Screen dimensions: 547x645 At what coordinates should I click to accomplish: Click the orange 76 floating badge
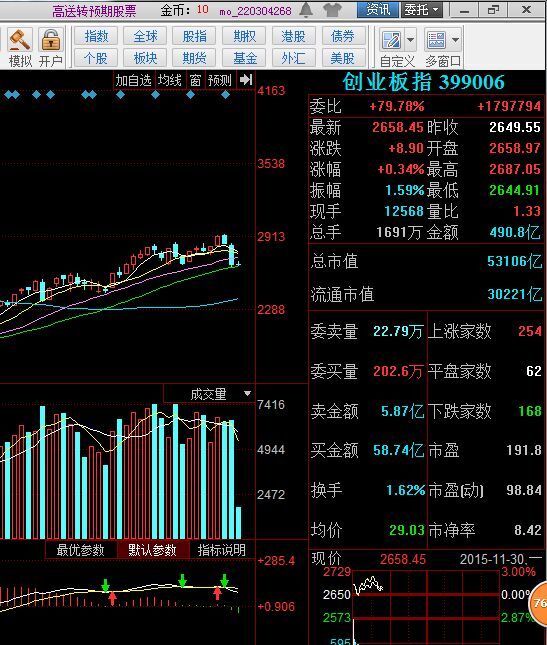(x=538, y=603)
